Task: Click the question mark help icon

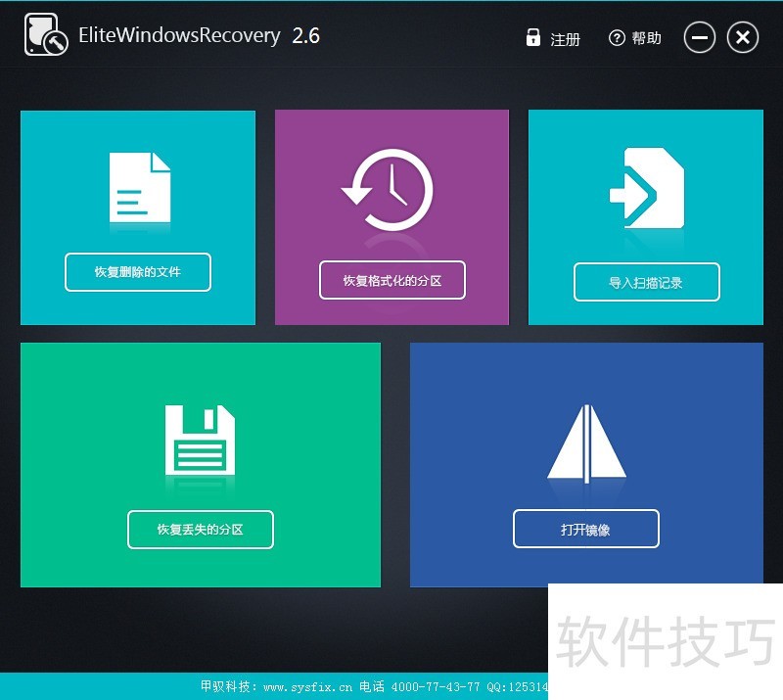Action: click(617, 38)
